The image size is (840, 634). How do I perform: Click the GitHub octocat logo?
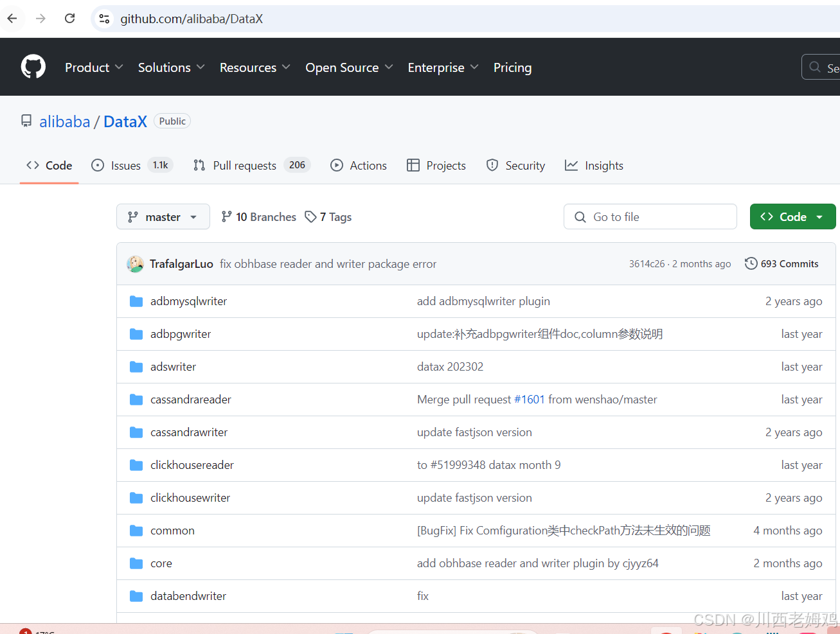tap(33, 67)
